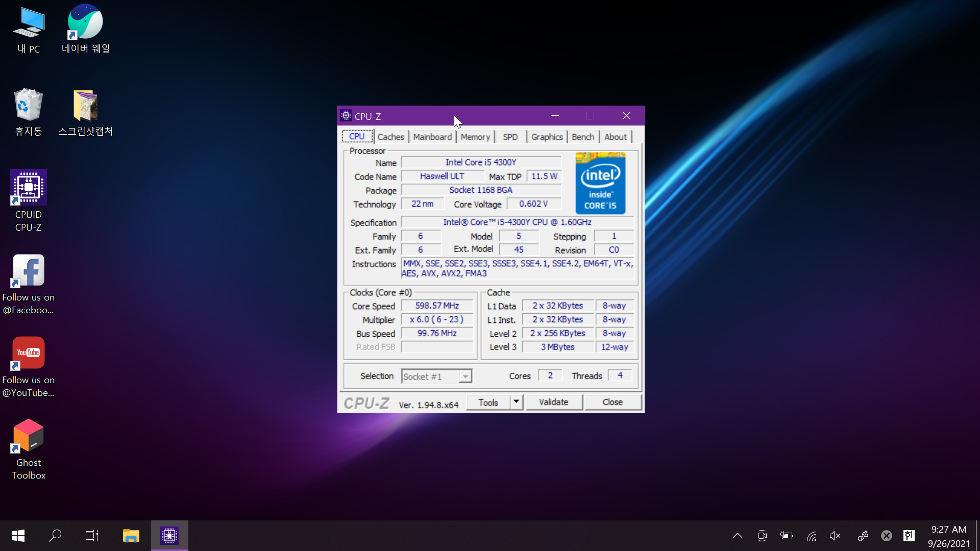The height and width of the screenshot is (551, 980).
Task: Click the Core Speed value 598.57 MHz
Action: point(437,306)
